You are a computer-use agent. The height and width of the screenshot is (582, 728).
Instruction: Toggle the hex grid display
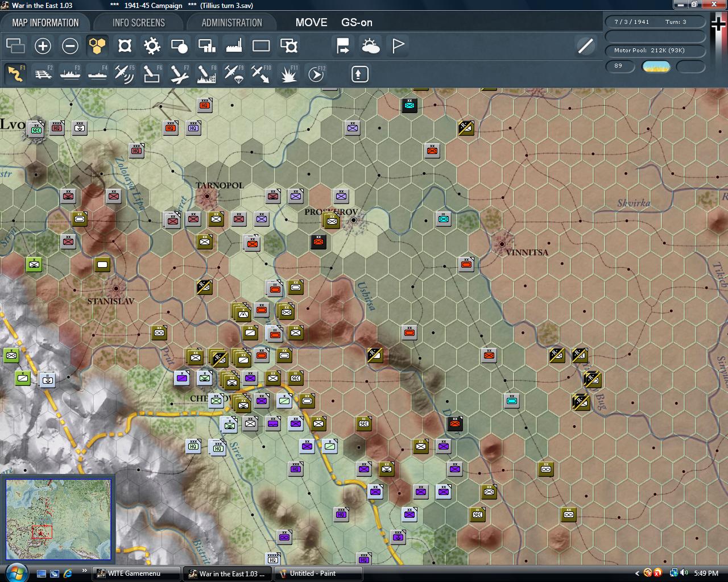(x=97, y=45)
